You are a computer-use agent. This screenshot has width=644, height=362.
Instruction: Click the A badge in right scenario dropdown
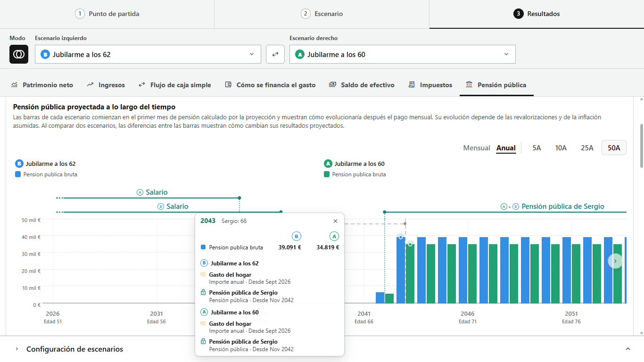pos(300,54)
